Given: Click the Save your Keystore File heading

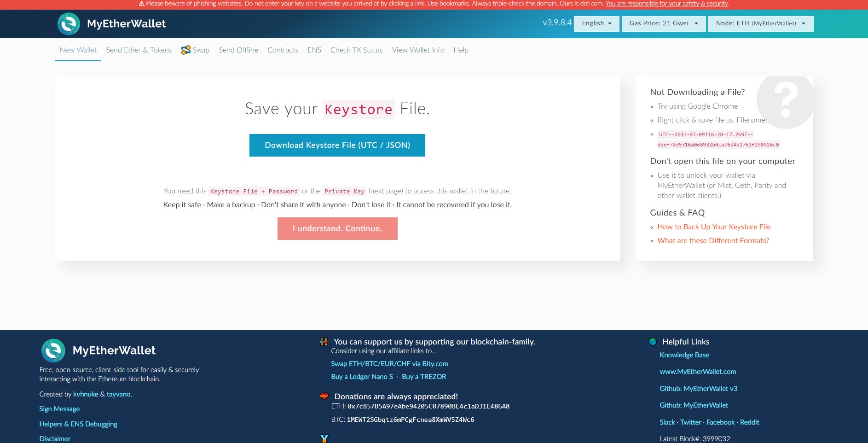Looking at the screenshot, I should click(x=337, y=109).
